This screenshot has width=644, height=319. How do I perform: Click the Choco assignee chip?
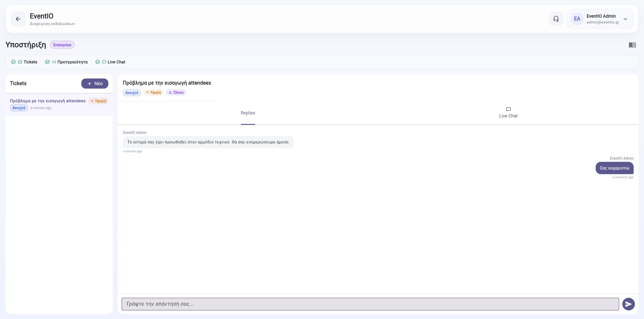(176, 92)
